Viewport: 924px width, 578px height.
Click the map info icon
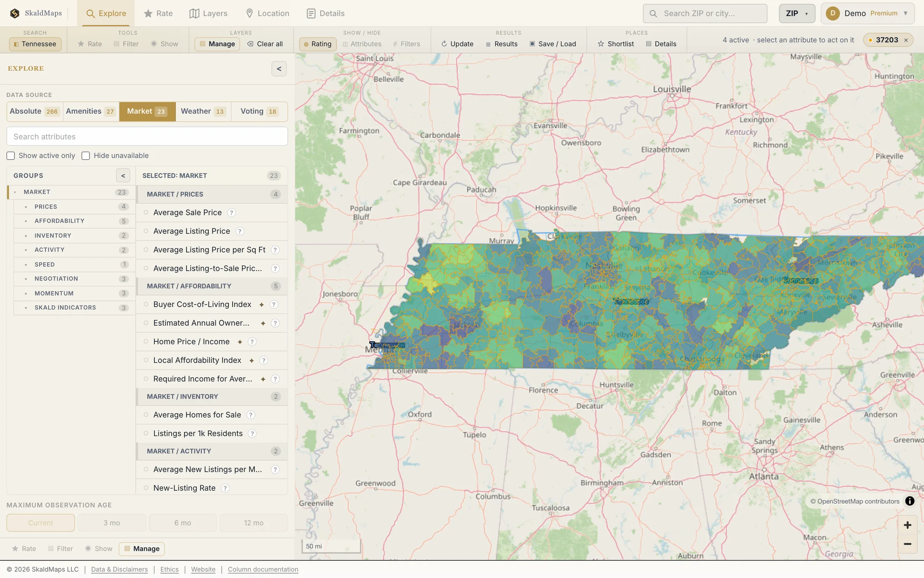[910, 501]
